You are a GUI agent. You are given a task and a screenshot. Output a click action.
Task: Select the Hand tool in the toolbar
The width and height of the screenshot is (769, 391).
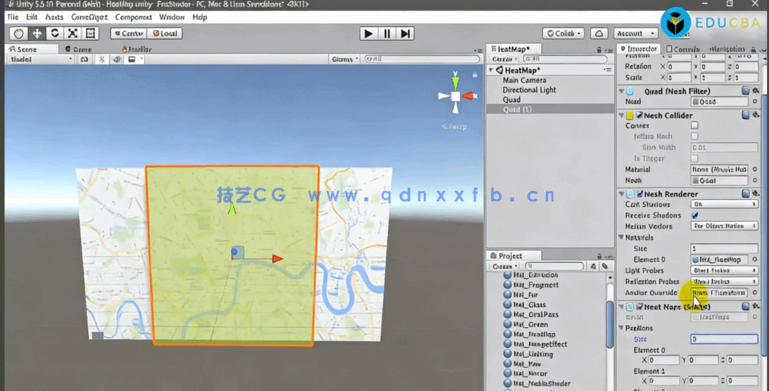[x=19, y=33]
